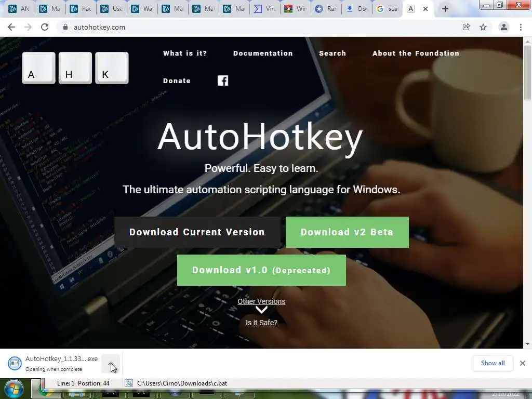Click the scrollbar up arrow
The height and width of the screenshot is (399, 532).
(528, 41)
